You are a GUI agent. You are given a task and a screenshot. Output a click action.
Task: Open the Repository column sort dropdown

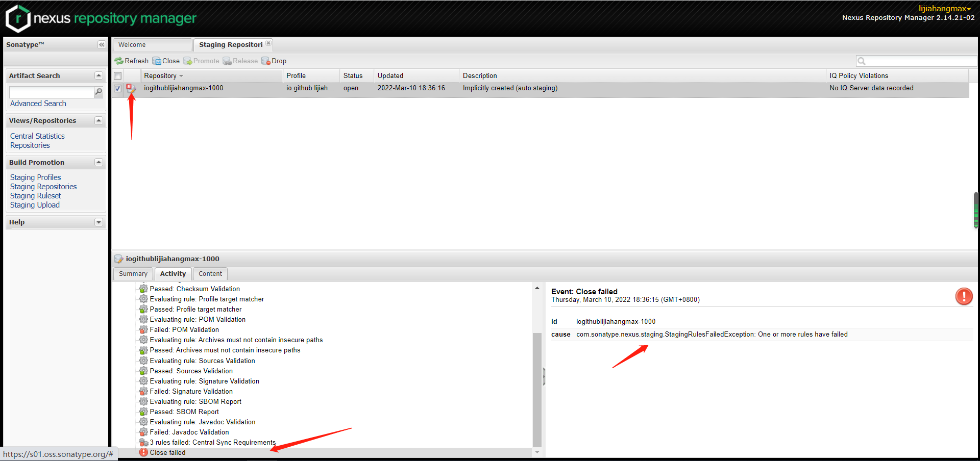[181, 76]
